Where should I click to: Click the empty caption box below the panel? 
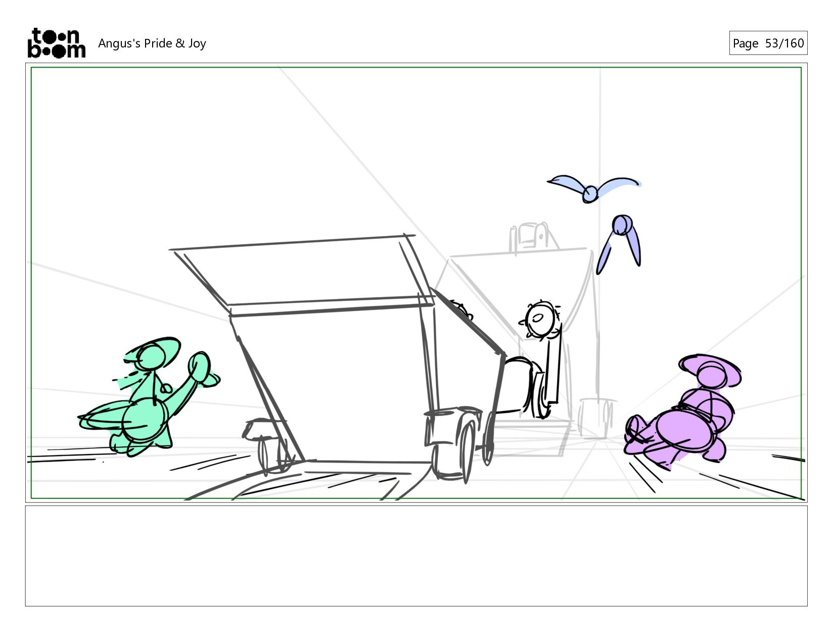416,556
